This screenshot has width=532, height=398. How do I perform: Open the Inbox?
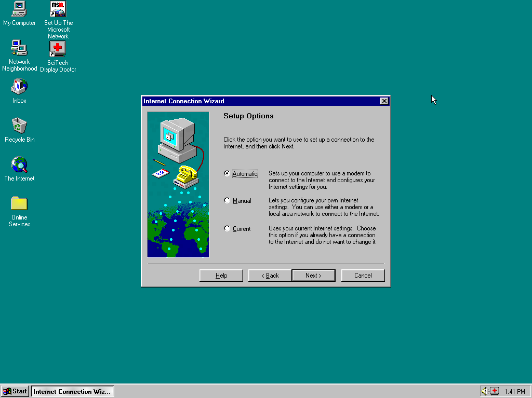19,88
